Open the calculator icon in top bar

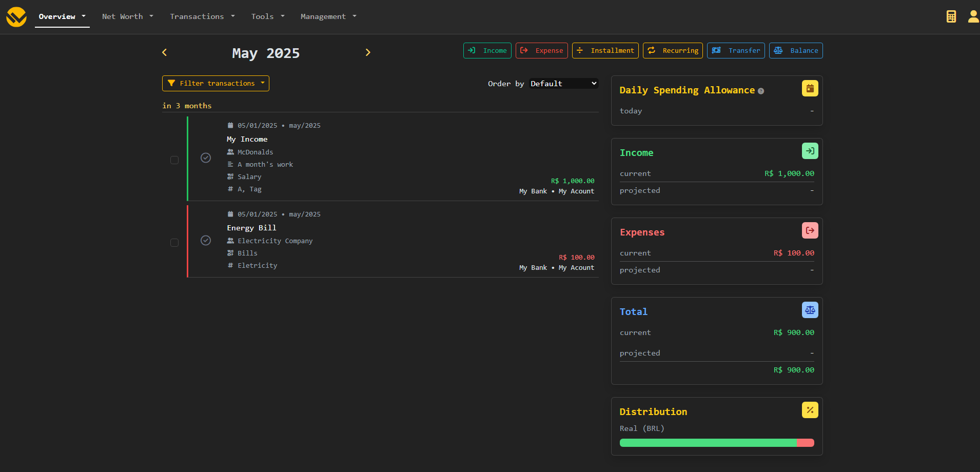(951, 16)
